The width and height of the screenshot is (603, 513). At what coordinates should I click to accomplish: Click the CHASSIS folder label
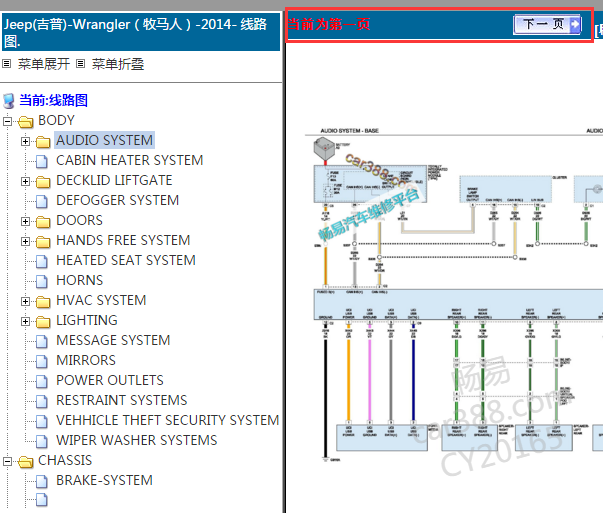click(65, 460)
